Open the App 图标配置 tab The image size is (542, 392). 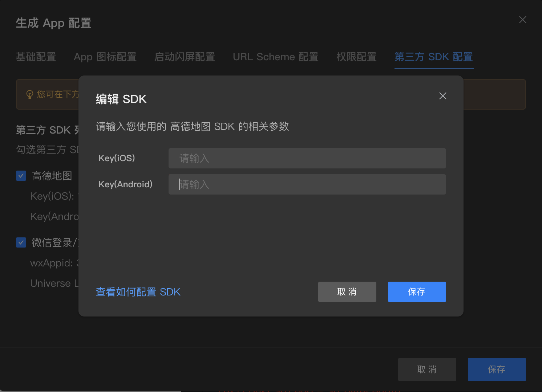pyautogui.click(x=105, y=57)
